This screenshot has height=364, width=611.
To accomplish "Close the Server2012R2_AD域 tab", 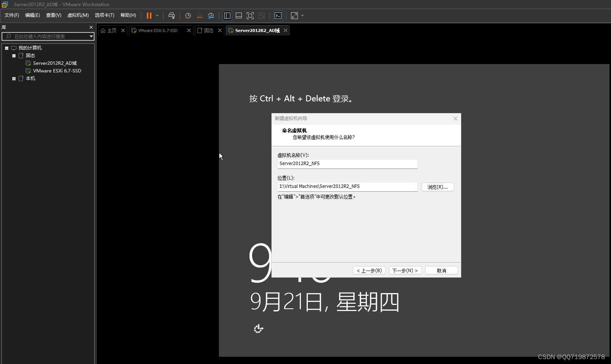I will pyautogui.click(x=285, y=30).
